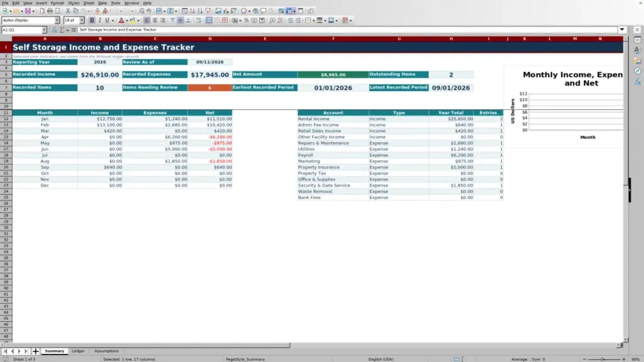Switch to the Assumptions sheet tab
The height and width of the screenshot is (362, 644).
pos(106,351)
